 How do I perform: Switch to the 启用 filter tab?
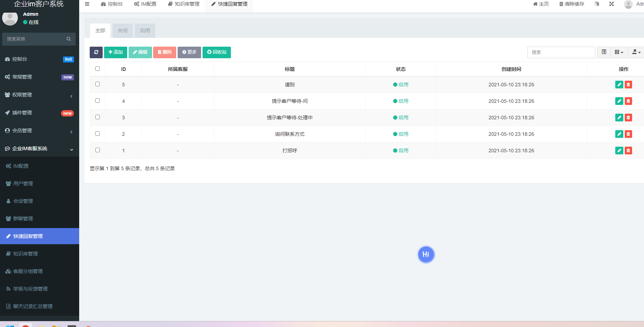(145, 31)
